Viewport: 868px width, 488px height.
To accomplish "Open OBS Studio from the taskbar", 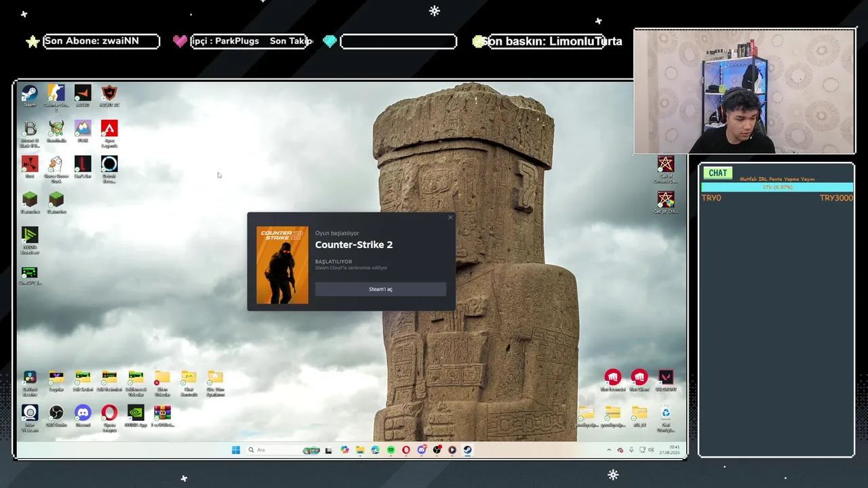I will (437, 450).
